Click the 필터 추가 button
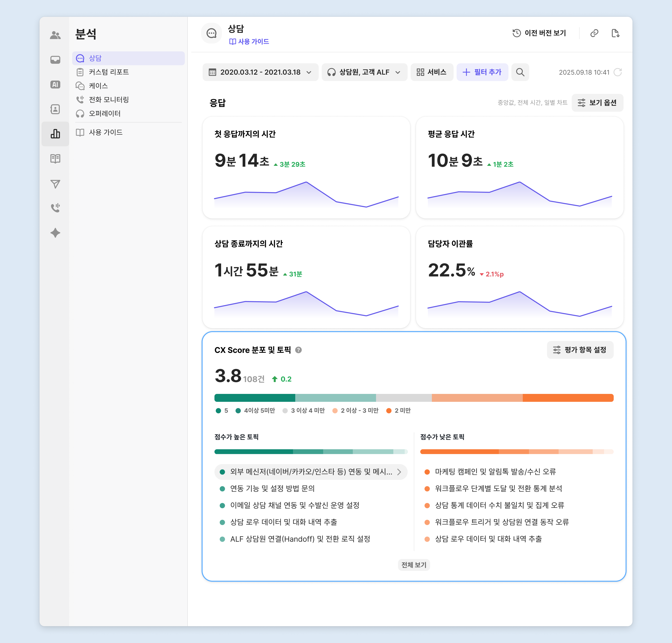This screenshot has width=672, height=643. 482,72
